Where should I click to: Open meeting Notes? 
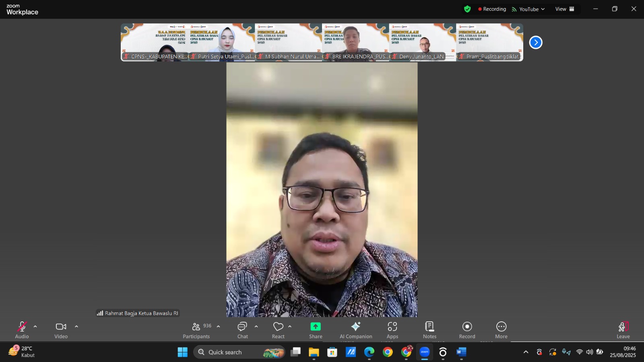coord(429,330)
